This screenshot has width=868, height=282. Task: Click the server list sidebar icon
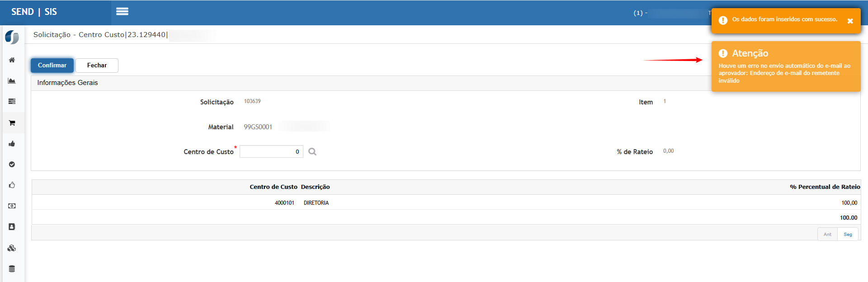[x=12, y=102]
